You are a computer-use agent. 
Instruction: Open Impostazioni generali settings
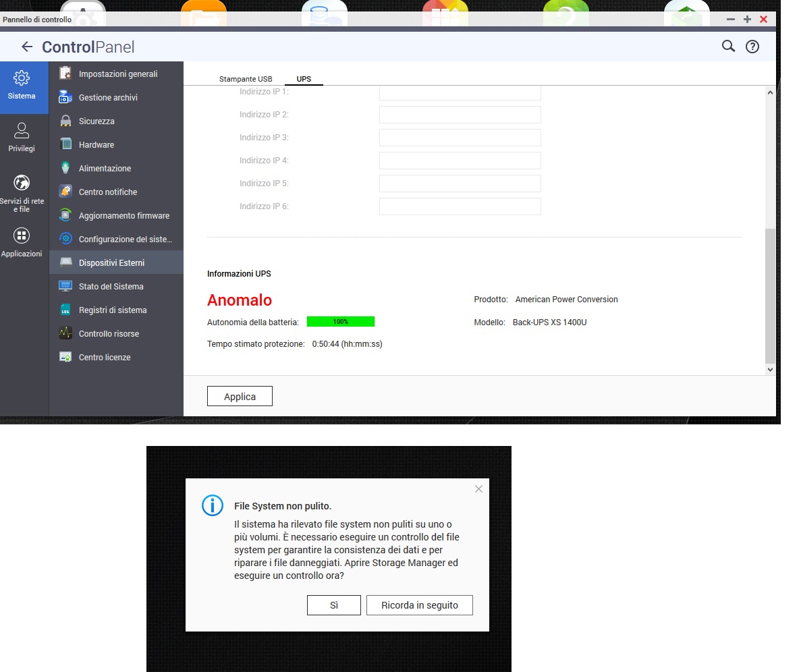[x=117, y=74]
